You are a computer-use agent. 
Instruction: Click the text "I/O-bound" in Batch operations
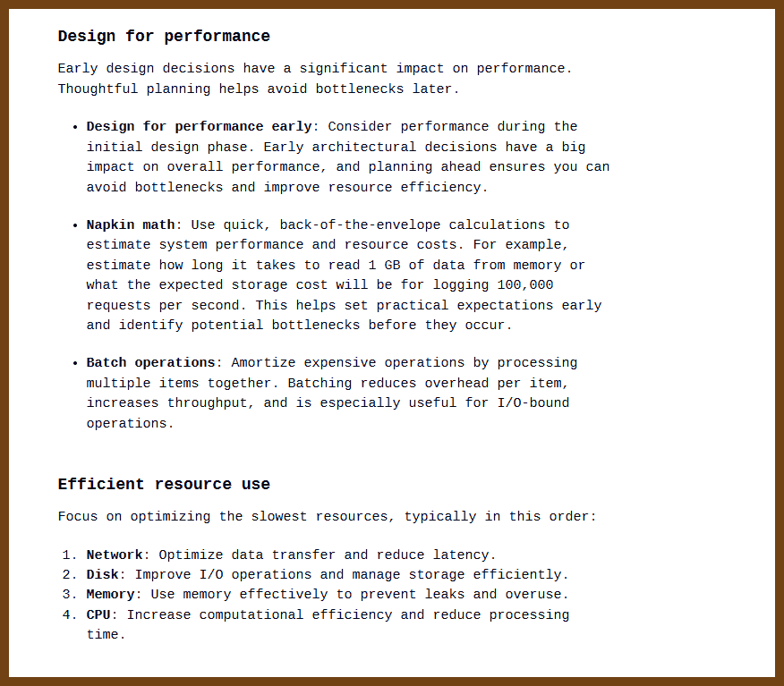[533, 403]
